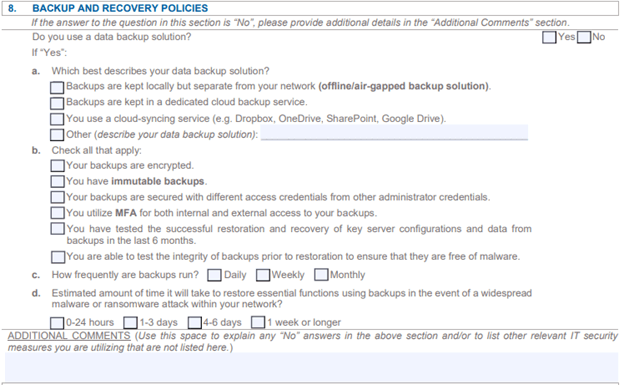Choose 1-3 days restore time checkbox

coord(130,323)
